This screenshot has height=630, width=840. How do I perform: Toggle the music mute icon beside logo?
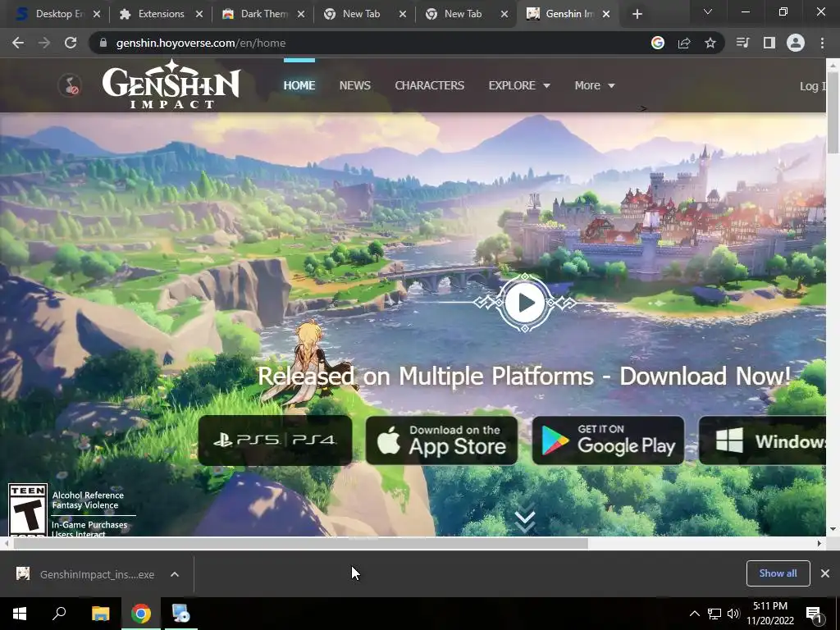tap(70, 85)
